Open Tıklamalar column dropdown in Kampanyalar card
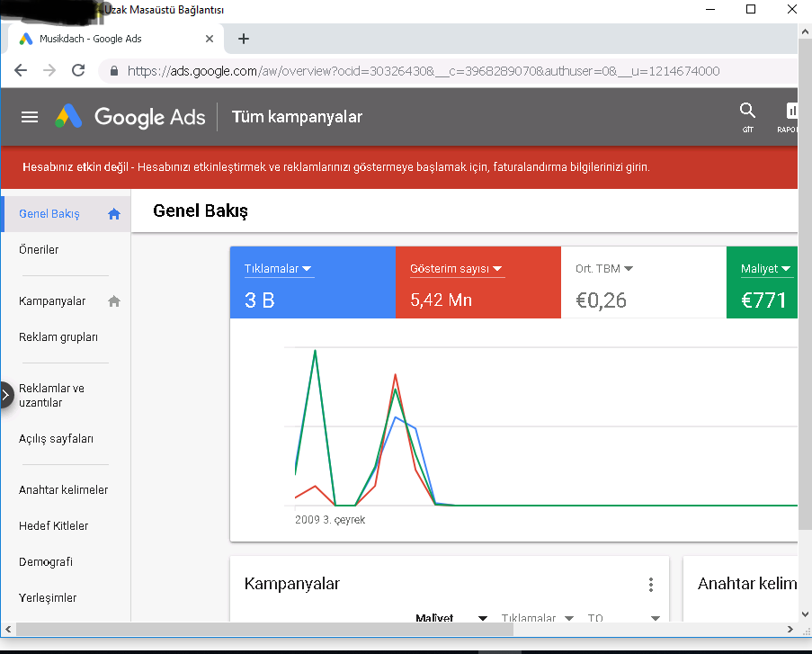 [569, 618]
